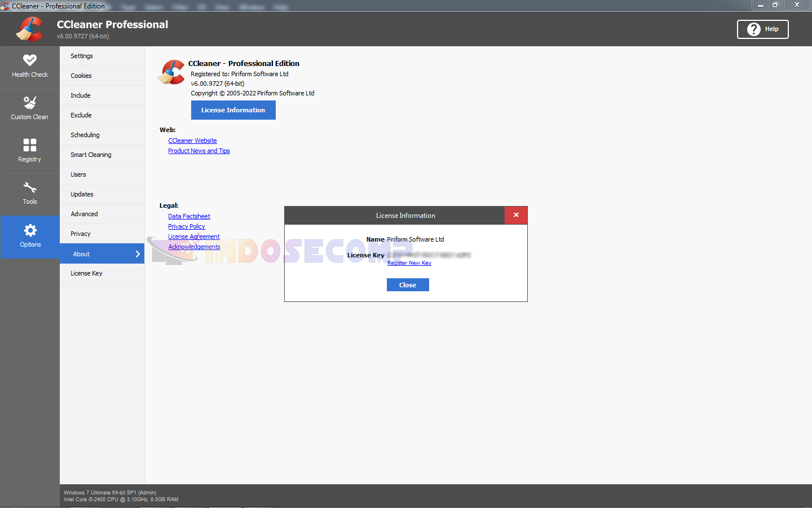The width and height of the screenshot is (812, 508).
Task: Open the Privacy Policy link
Action: coord(187,226)
